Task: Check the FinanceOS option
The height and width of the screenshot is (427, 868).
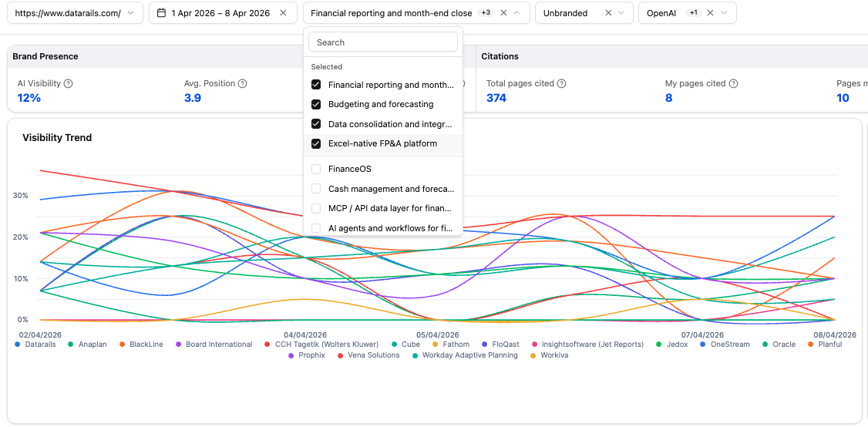Action: click(316, 169)
